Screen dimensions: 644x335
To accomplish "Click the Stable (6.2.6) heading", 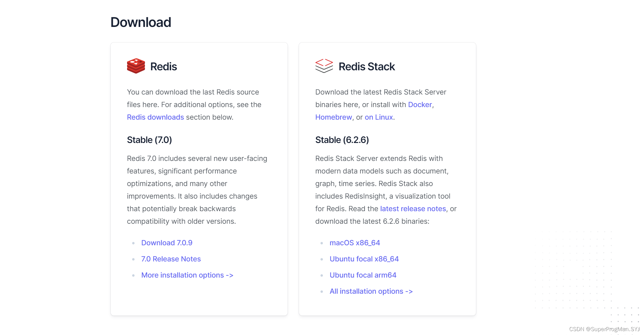I will click(x=342, y=140).
